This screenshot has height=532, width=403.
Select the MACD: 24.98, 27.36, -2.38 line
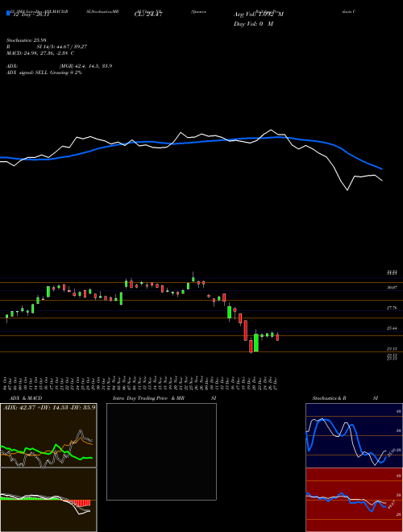tap(40, 53)
